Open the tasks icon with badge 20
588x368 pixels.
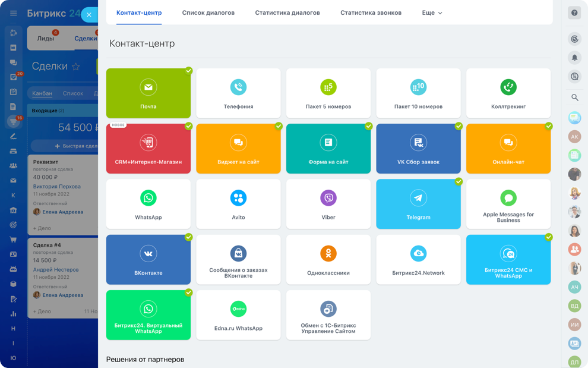coord(14,77)
